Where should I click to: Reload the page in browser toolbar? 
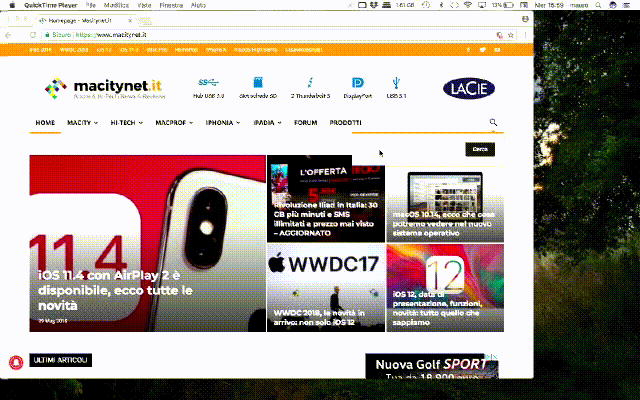[x=33, y=35]
